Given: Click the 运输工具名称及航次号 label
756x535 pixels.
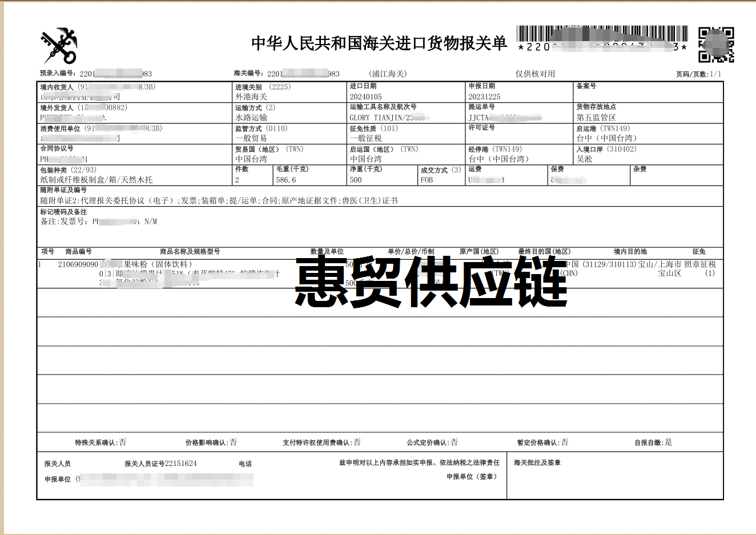Looking at the screenshot, I should [383, 107].
